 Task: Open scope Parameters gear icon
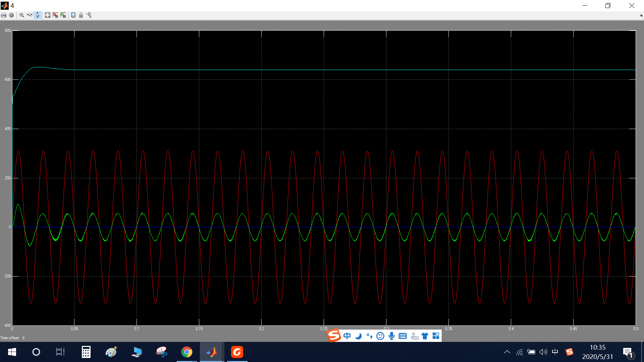pos(11,15)
